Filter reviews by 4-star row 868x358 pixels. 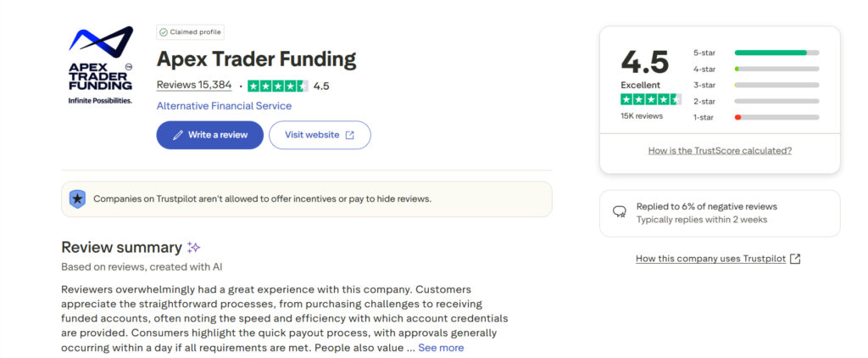(756, 69)
